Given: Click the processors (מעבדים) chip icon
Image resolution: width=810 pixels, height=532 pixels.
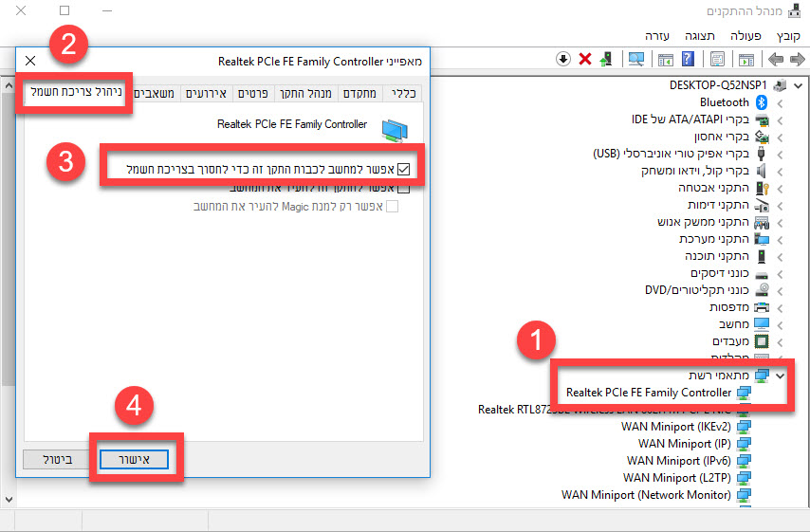Looking at the screenshot, I should pos(762,341).
